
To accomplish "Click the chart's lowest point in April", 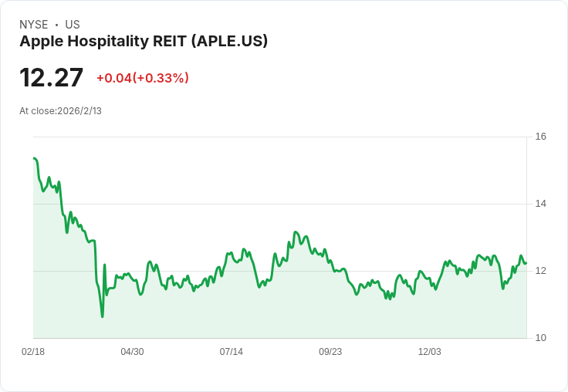I will tap(103, 316).
